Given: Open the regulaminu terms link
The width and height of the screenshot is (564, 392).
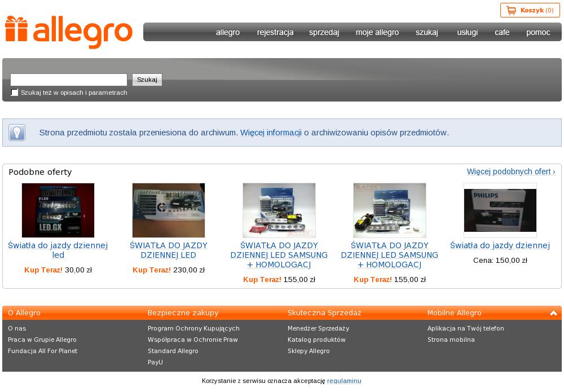Looking at the screenshot, I should click(344, 381).
